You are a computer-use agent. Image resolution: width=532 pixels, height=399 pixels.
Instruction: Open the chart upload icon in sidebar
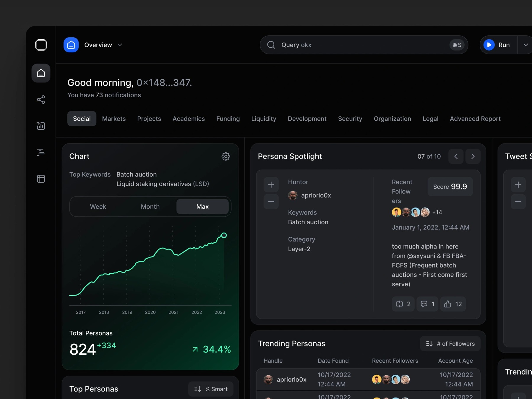(41, 126)
